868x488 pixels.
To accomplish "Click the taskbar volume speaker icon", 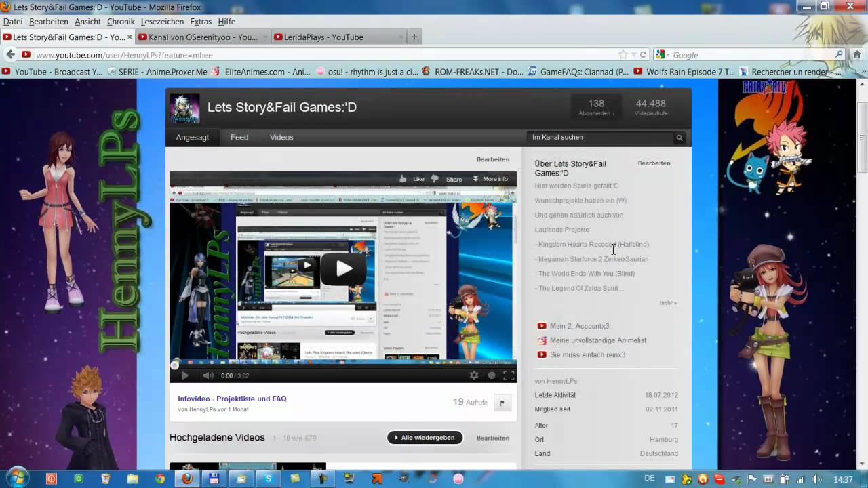I will pos(817,479).
